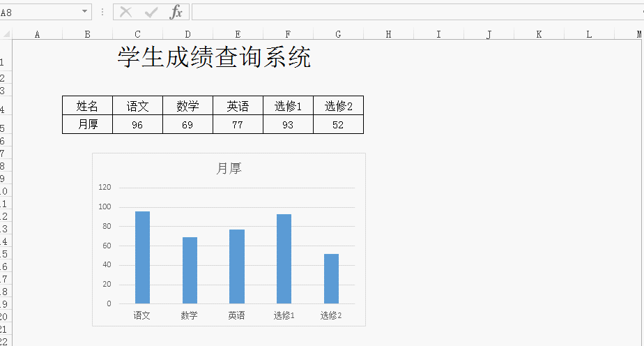This screenshot has height=346, width=644.
Task: Select column L header
Action: point(589,34)
